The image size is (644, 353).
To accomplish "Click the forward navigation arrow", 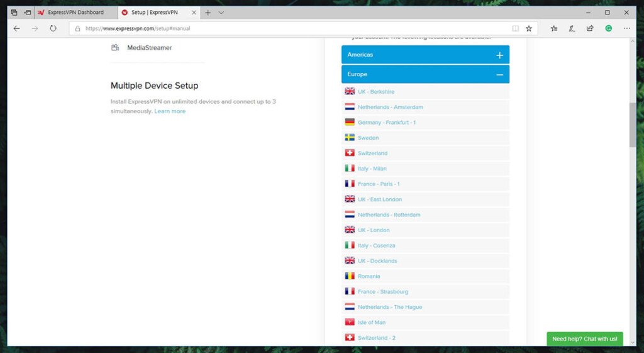I will 35,28.
